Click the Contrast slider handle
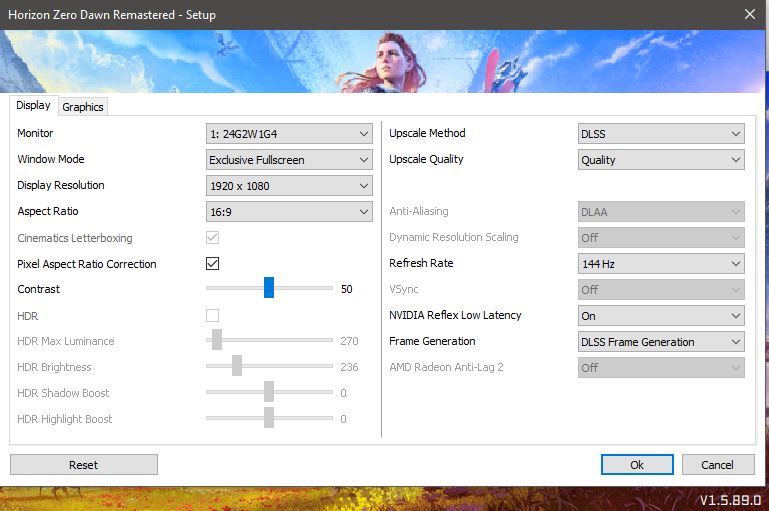 (269, 287)
